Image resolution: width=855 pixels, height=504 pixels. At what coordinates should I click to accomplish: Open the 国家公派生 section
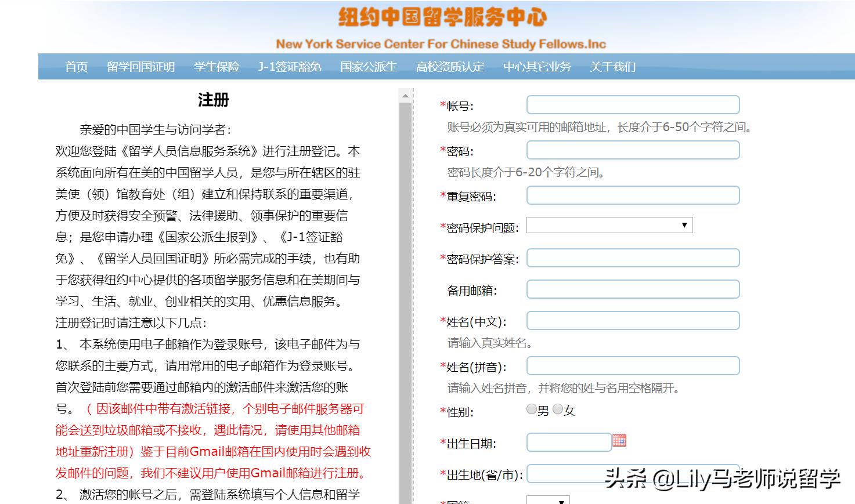[x=367, y=67]
